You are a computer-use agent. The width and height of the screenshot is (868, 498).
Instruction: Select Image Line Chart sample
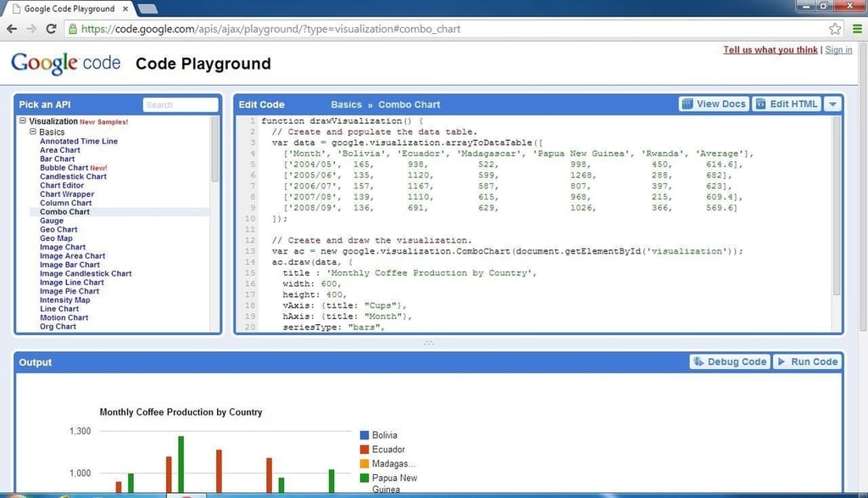pyautogui.click(x=71, y=283)
